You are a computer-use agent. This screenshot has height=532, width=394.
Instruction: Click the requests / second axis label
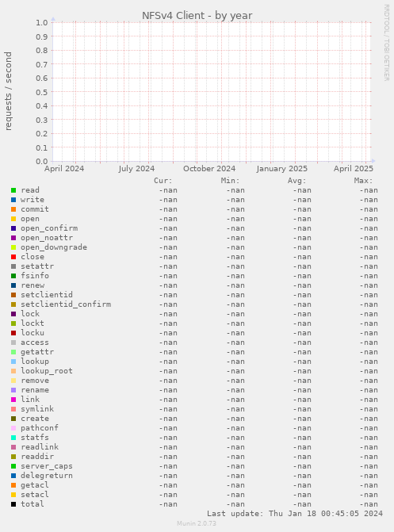pyautogui.click(x=8, y=91)
